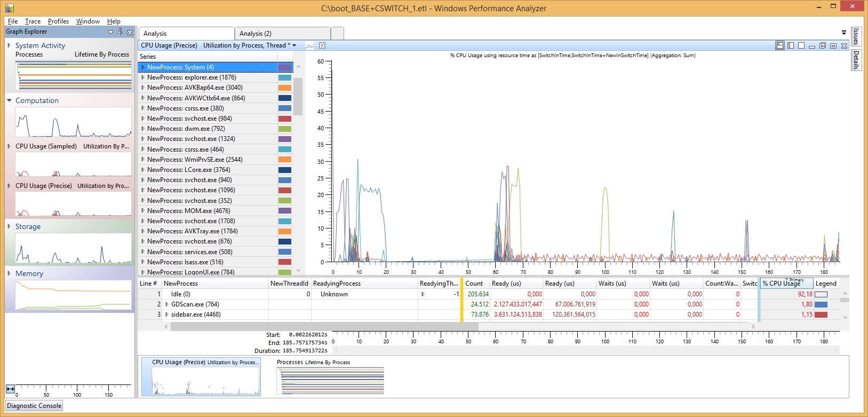Click the 92,18 CPU usage value cell

(x=786, y=294)
